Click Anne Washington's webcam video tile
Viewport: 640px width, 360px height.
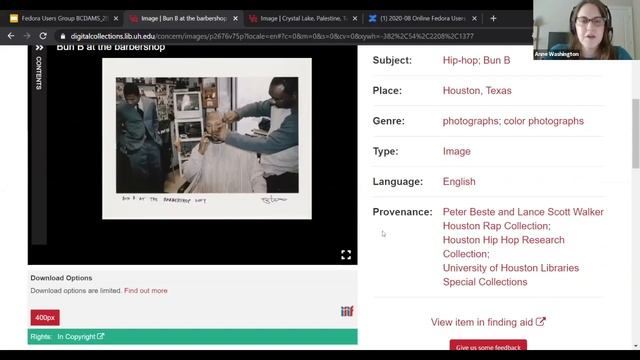pos(586,30)
